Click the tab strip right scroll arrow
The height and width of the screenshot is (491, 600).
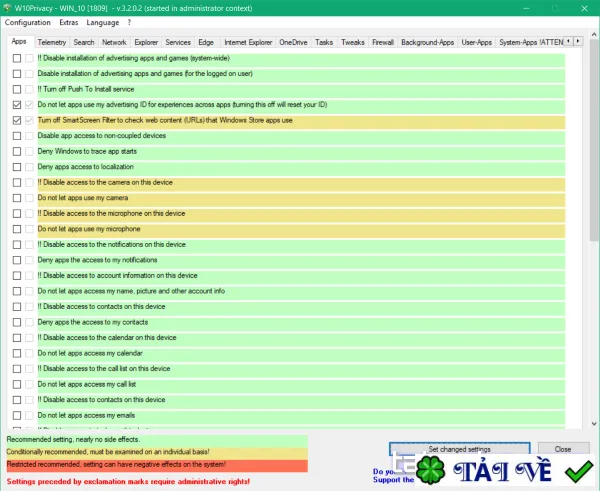578,41
